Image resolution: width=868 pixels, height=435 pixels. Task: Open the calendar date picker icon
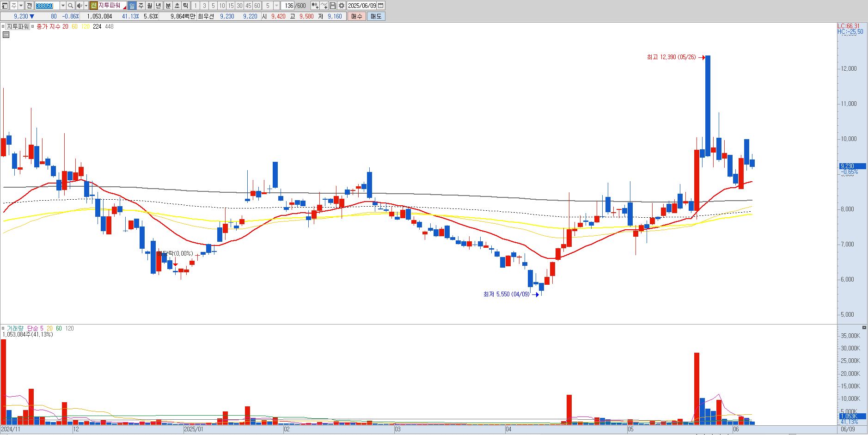pyautogui.click(x=381, y=6)
